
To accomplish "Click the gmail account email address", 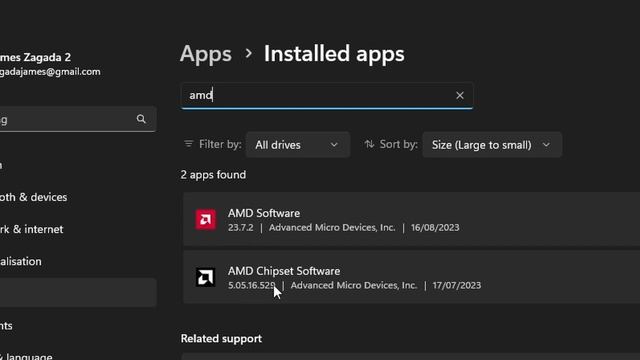I will click(50, 72).
